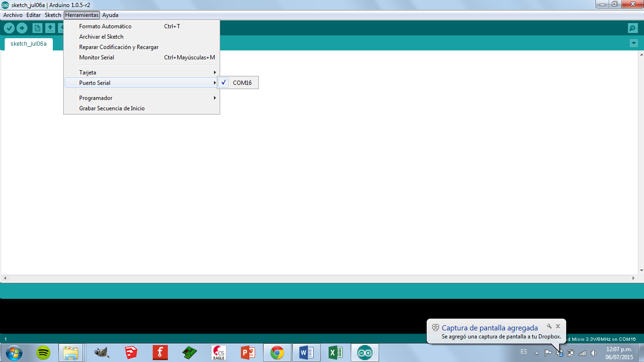Open Dropbox notification settings wrench
The width and height of the screenshot is (644, 362).
point(549,326)
